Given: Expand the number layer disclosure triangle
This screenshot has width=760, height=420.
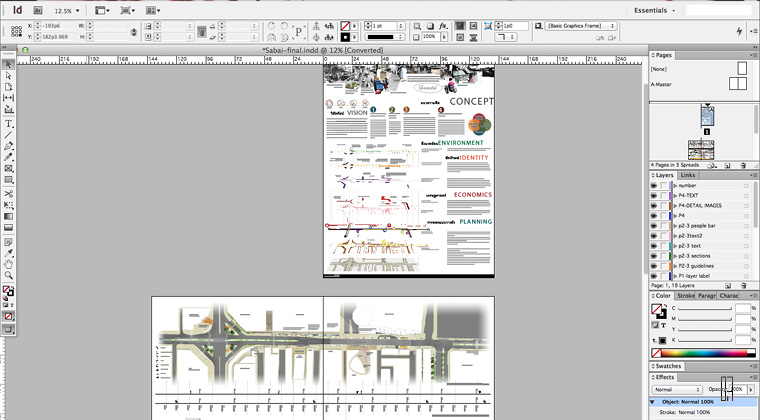Looking at the screenshot, I should [x=675, y=186].
